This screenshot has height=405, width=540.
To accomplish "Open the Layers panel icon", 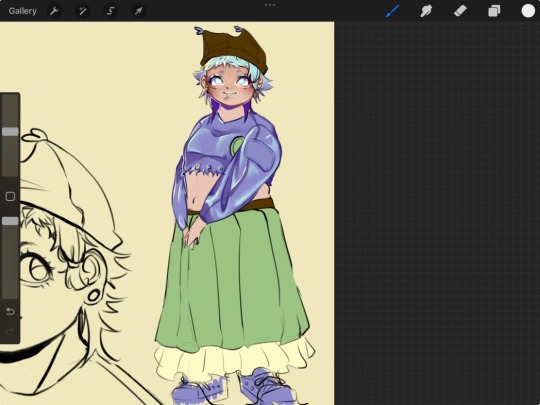I will point(494,11).
